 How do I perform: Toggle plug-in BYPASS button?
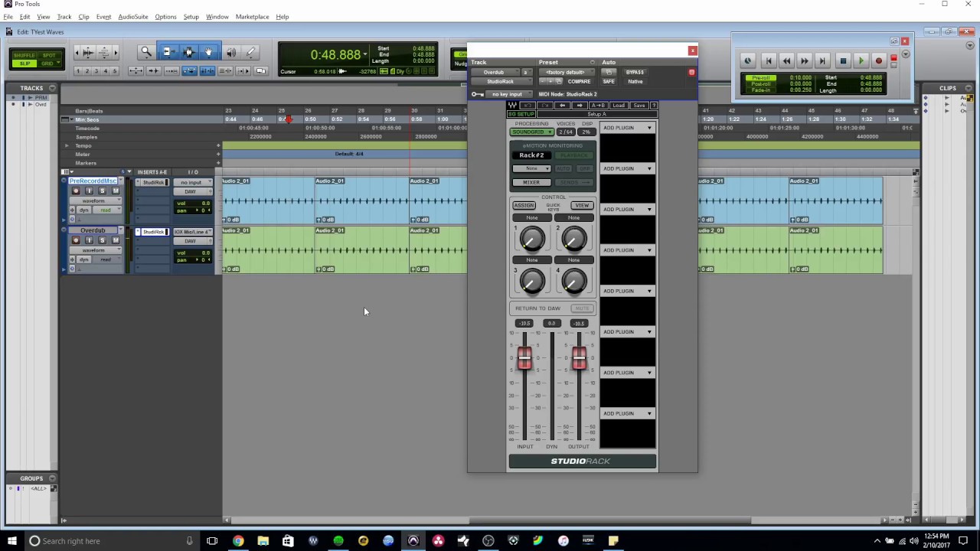(x=635, y=73)
